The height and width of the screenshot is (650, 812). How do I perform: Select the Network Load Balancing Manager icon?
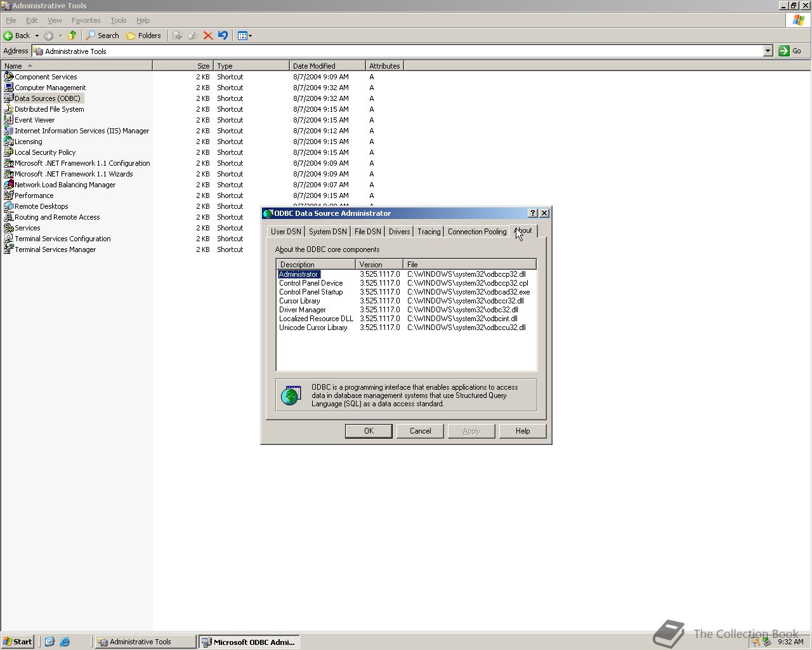(x=8, y=185)
